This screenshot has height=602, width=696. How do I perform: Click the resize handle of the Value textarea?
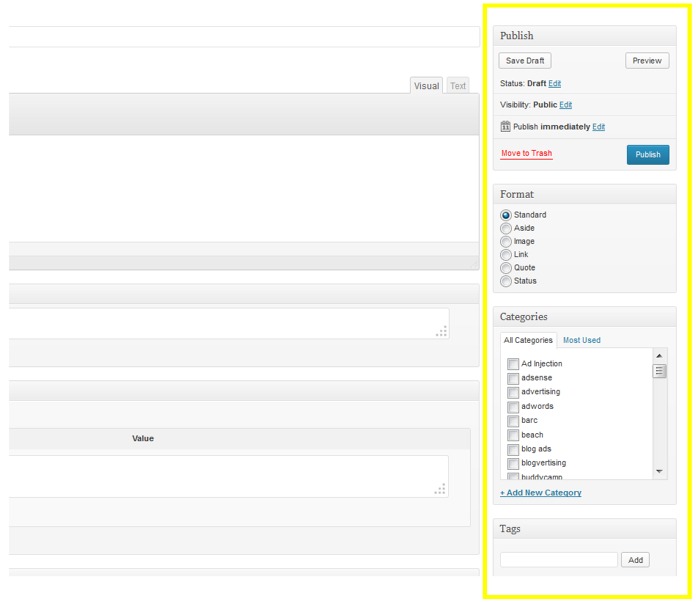440,489
